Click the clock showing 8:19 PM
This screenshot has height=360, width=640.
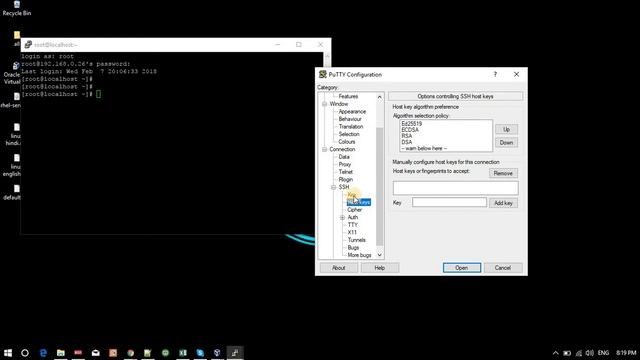(x=626, y=353)
